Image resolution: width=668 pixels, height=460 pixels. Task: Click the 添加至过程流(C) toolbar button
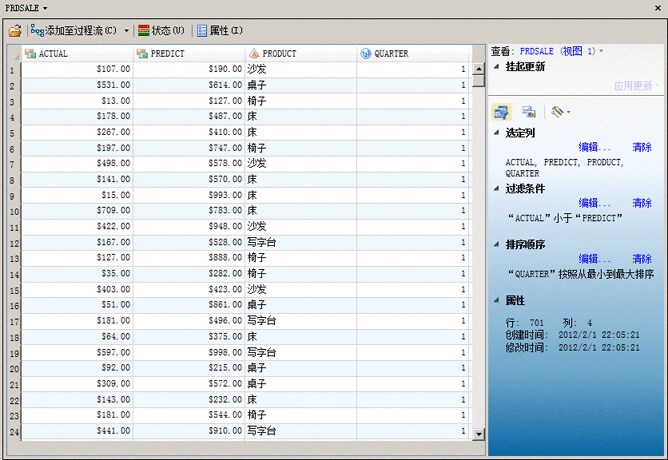(74, 31)
